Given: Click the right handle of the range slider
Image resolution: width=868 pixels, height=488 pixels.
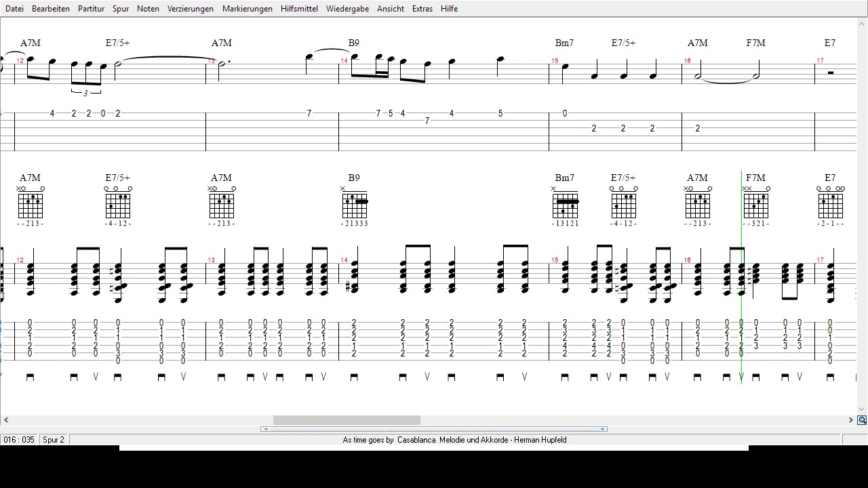Looking at the screenshot, I should (602, 429).
